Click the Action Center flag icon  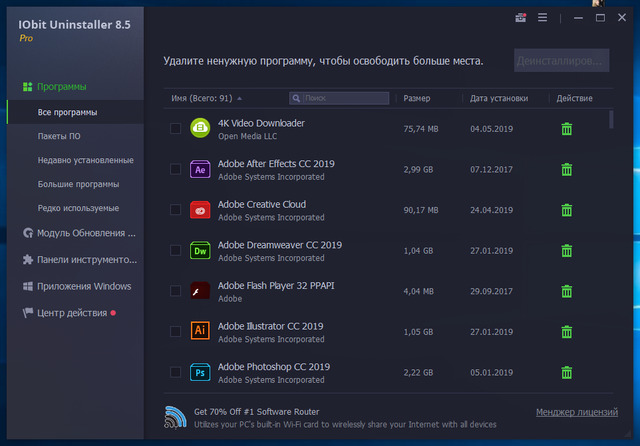click(28, 313)
